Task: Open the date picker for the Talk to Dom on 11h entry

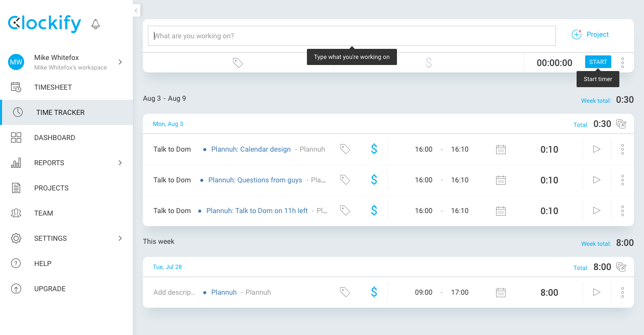Action: pyautogui.click(x=501, y=211)
